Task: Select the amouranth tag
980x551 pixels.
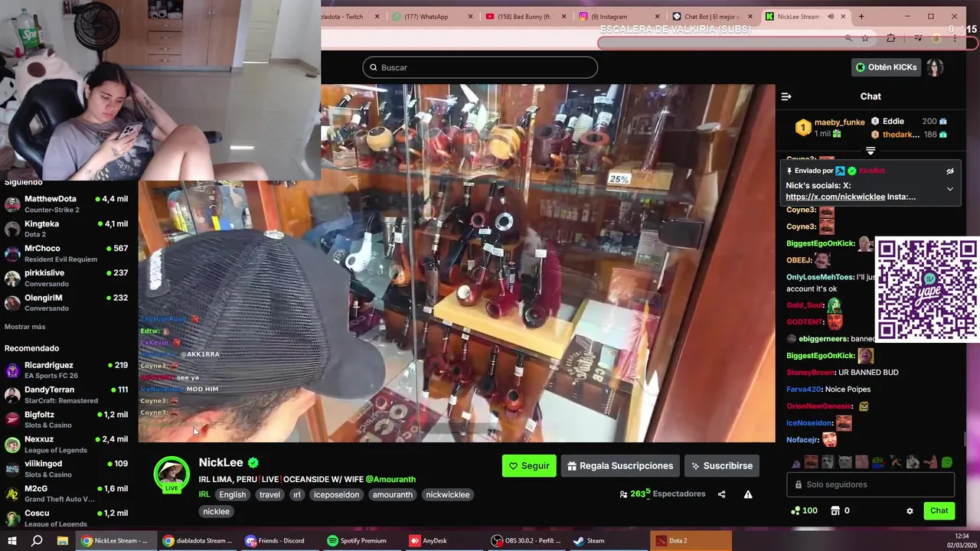Action: point(392,494)
